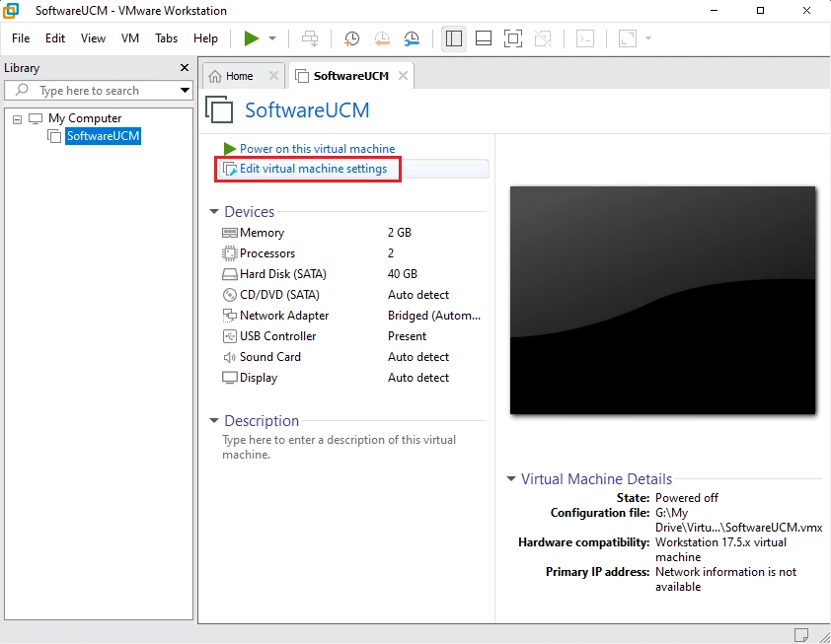Image resolution: width=831 pixels, height=644 pixels.
Task: Click the Memory 2 GB value
Action: coord(400,233)
